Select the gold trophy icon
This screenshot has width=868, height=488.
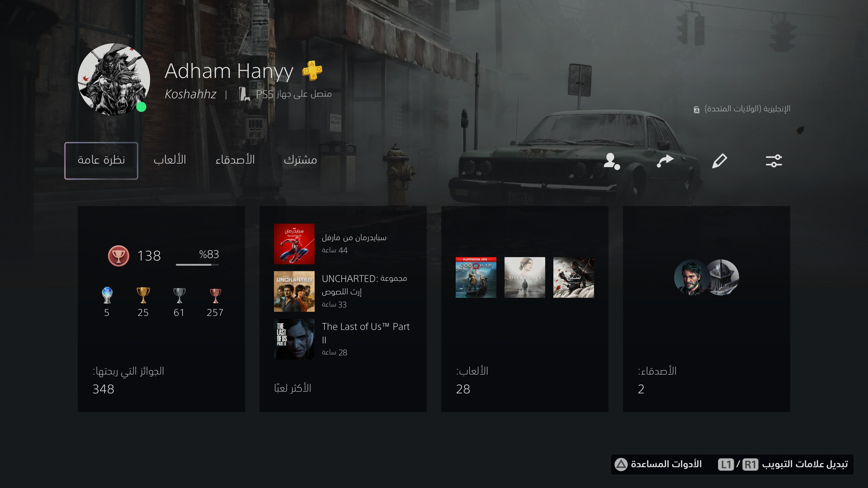143,295
